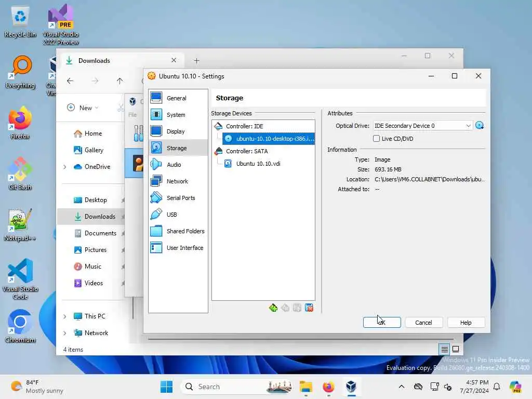Open the clock and date flyout

(474, 387)
